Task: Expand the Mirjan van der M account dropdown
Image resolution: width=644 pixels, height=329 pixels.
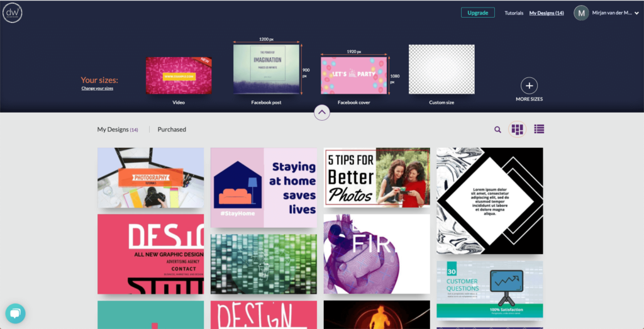Action: pyautogui.click(x=636, y=13)
